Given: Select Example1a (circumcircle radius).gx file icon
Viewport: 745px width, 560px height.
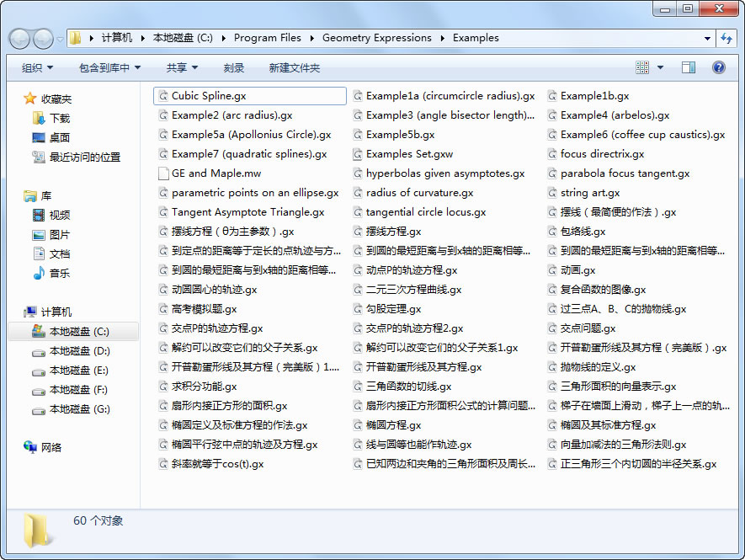Looking at the screenshot, I should click(x=358, y=96).
